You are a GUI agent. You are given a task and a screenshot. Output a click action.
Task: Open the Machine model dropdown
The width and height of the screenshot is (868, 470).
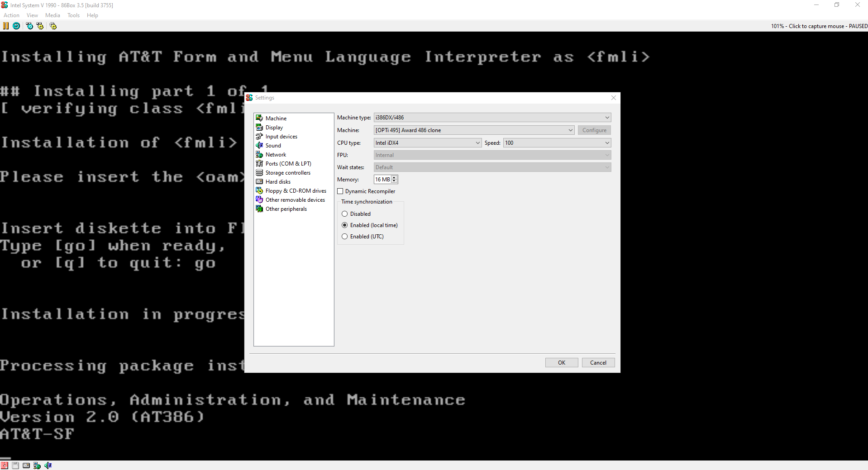click(x=474, y=130)
